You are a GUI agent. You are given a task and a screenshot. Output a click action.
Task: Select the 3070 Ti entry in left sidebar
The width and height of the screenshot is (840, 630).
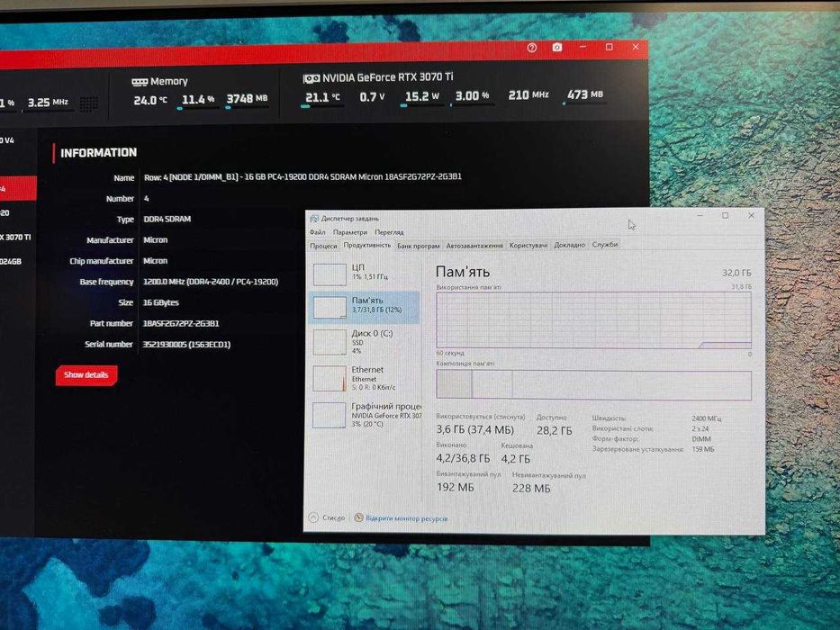[16, 237]
